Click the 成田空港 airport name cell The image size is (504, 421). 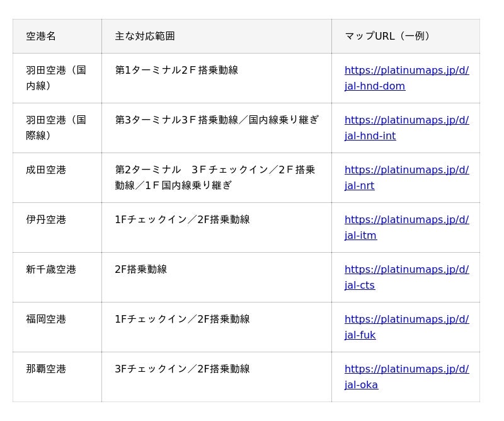pyautogui.click(x=46, y=170)
